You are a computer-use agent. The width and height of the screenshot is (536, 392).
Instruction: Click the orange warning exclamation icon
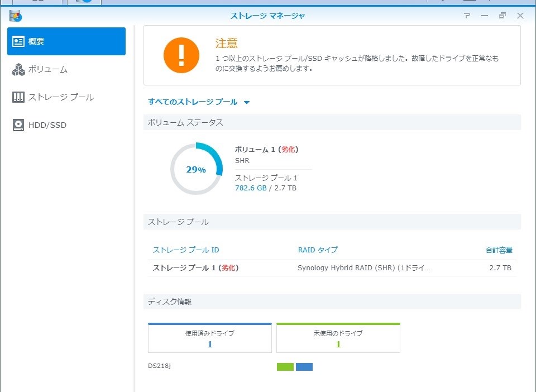(x=180, y=54)
